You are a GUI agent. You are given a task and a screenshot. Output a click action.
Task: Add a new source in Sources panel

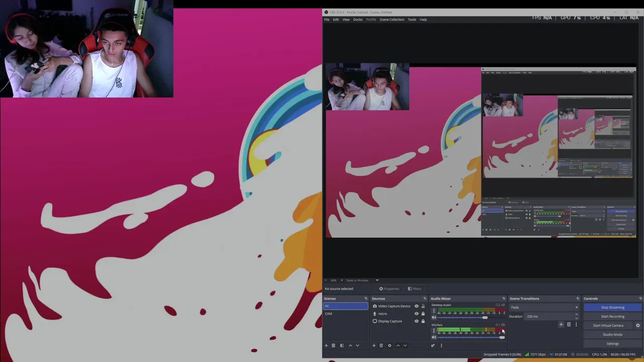click(x=374, y=345)
